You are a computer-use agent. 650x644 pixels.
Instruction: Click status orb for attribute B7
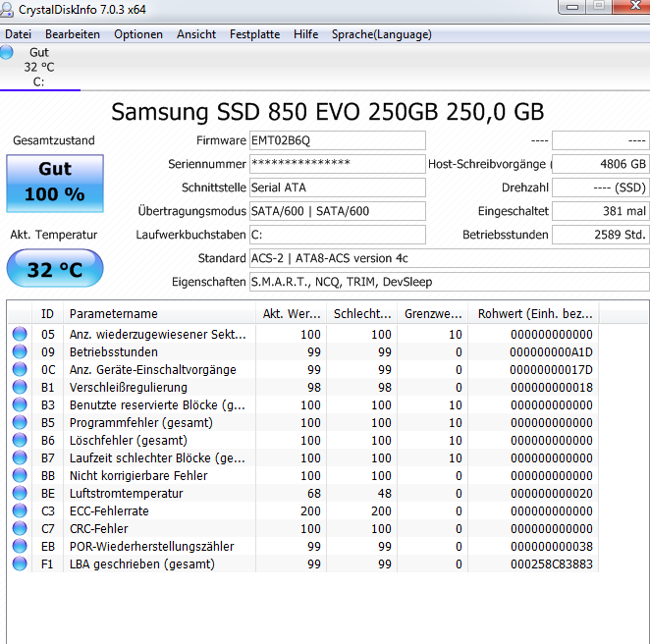click(x=20, y=457)
